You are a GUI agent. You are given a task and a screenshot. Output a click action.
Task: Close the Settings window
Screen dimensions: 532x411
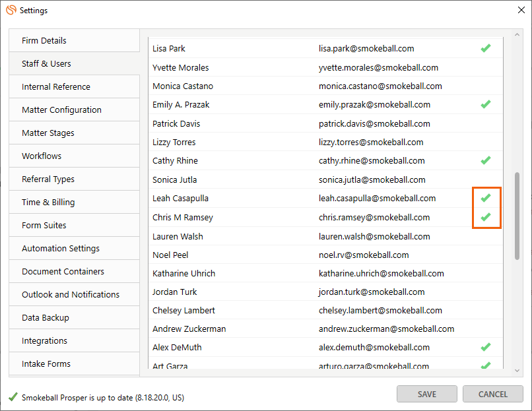[521, 10]
